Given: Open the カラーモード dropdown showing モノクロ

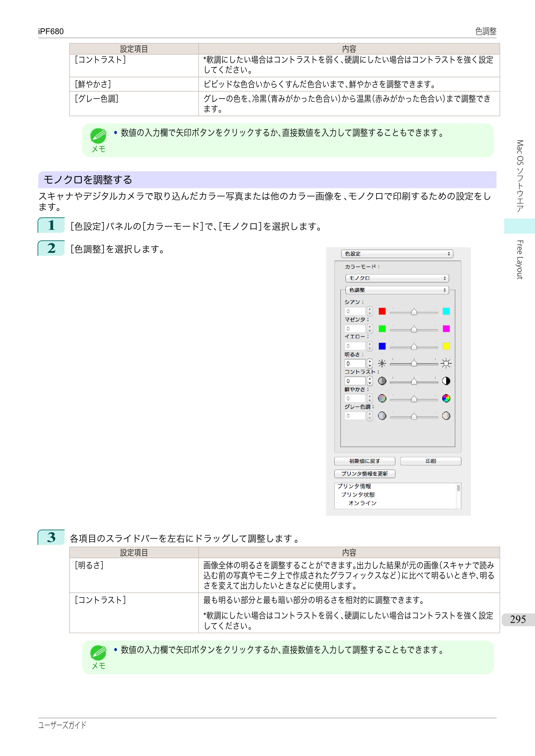Looking at the screenshot, I should 397,278.
